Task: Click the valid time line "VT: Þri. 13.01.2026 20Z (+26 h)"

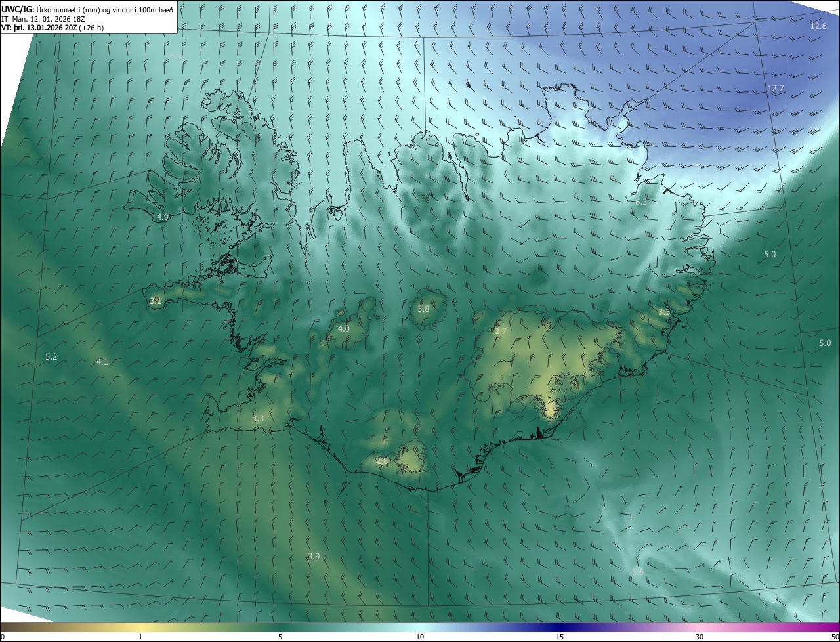Action: tap(52, 28)
